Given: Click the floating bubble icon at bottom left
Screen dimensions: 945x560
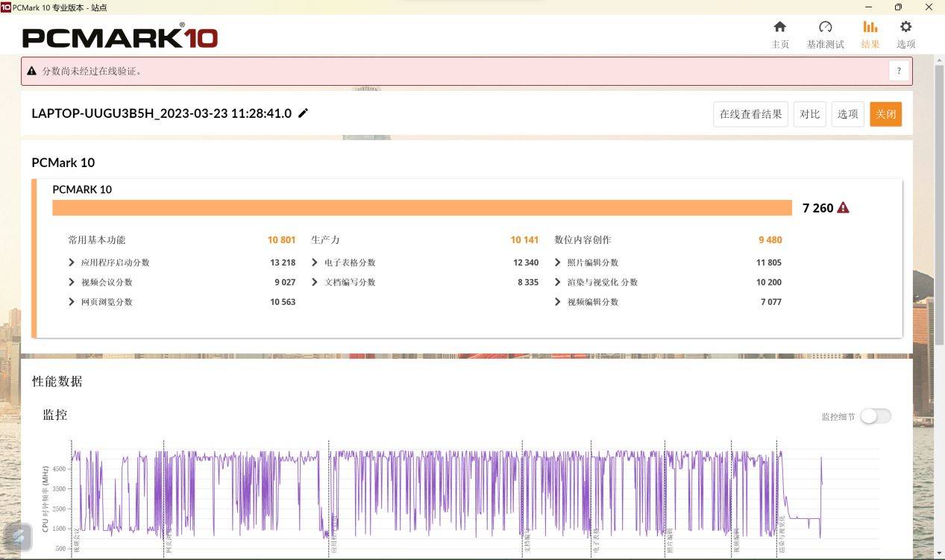Looking at the screenshot, I should click(16, 537).
